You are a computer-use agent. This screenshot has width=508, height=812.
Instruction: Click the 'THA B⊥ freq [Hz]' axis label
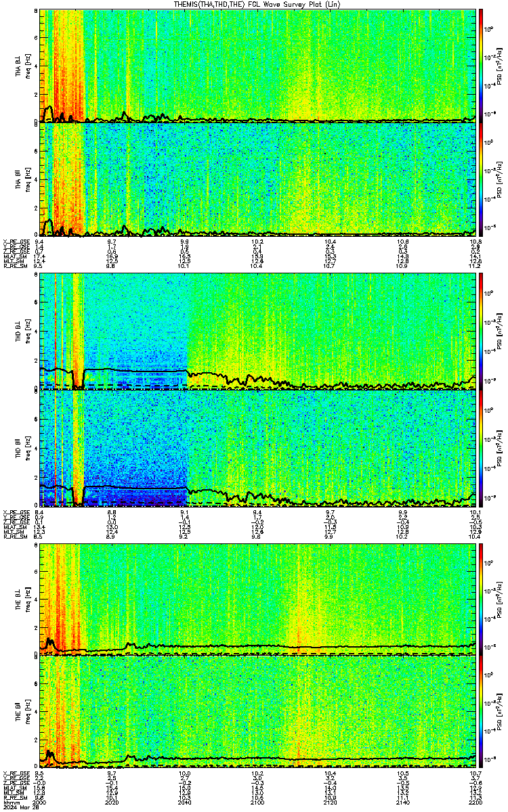[x=23, y=66]
